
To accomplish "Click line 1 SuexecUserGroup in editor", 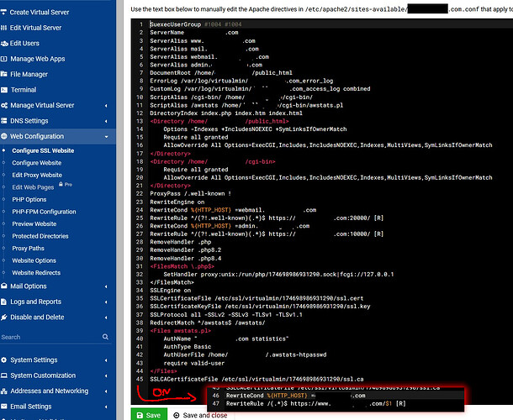I will point(175,24).
